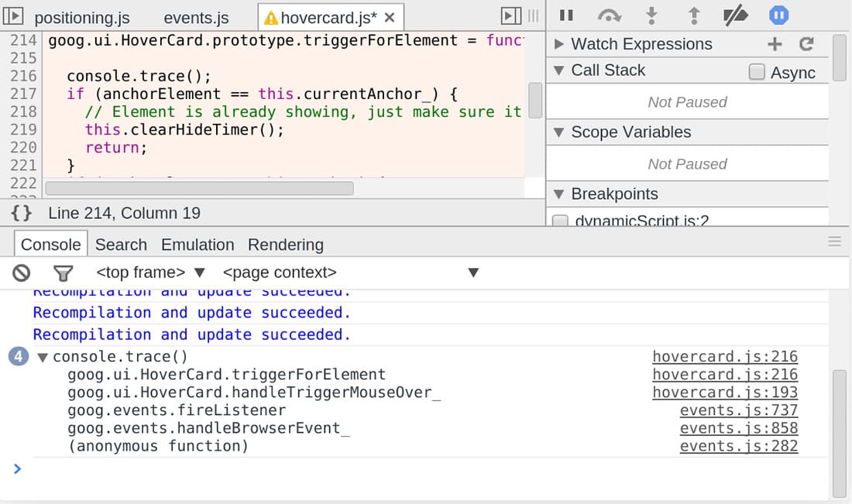Clear the console log

tap(22, 273)
